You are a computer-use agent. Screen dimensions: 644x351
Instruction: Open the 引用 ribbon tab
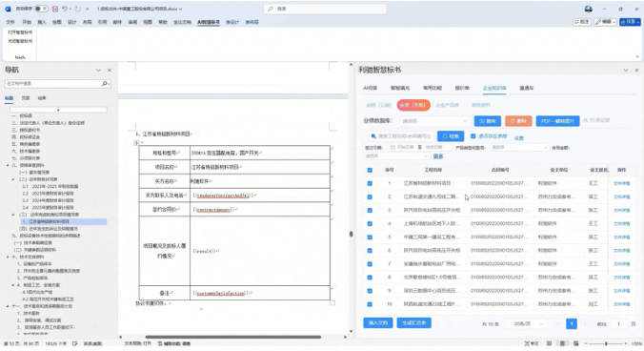point(102,22)
